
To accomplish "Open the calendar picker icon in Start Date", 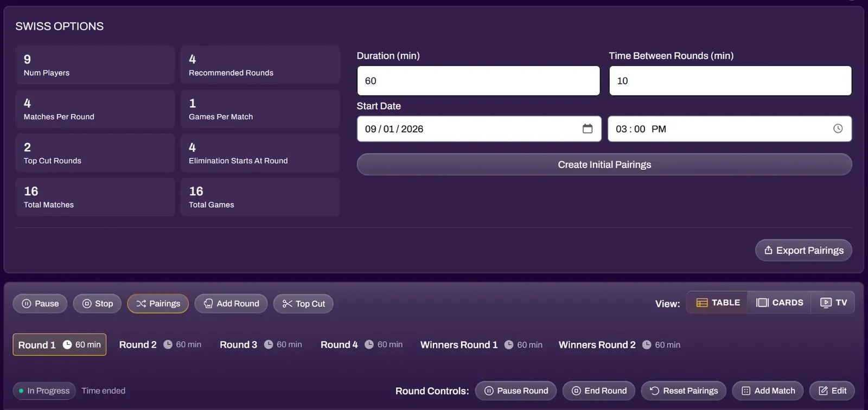I will click(588, 129).
